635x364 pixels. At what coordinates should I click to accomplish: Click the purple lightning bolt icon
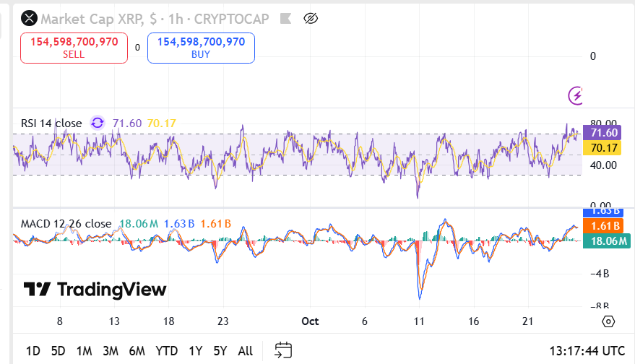coord(576,95)
